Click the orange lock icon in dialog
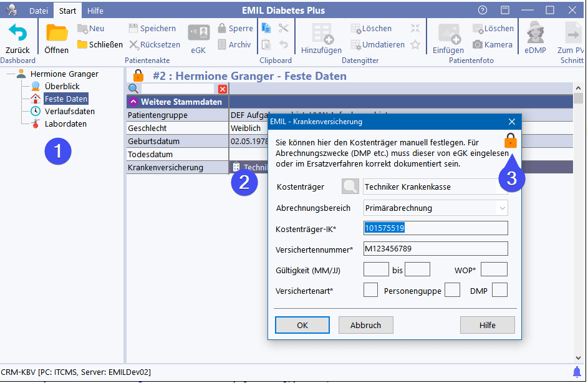The height and width of the screenshot is (383, 588). 511,140
